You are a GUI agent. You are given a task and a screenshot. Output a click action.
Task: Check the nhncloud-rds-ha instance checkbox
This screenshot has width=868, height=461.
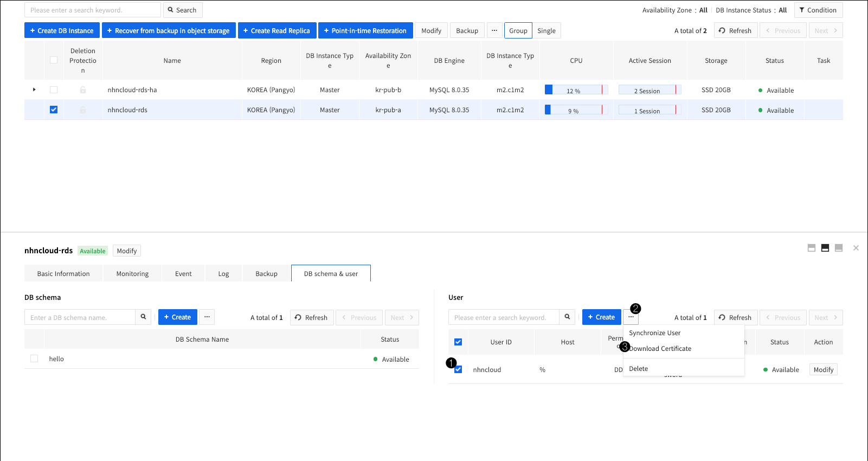[54, 90]
